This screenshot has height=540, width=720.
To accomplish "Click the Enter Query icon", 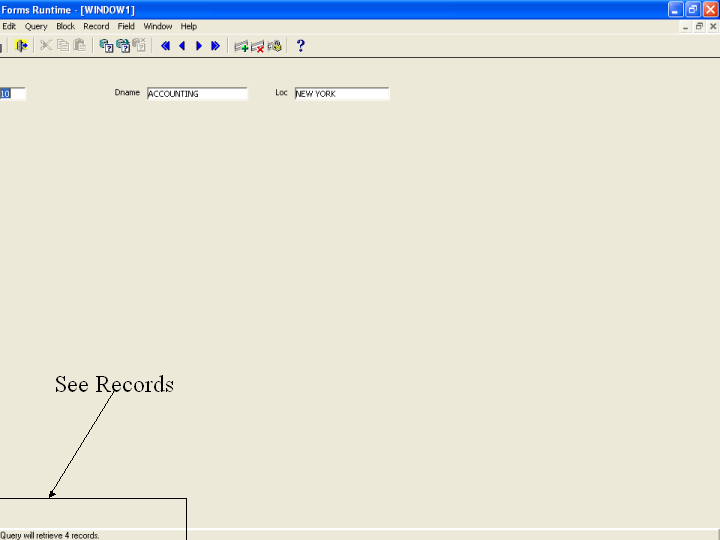I will click(107, 45).
